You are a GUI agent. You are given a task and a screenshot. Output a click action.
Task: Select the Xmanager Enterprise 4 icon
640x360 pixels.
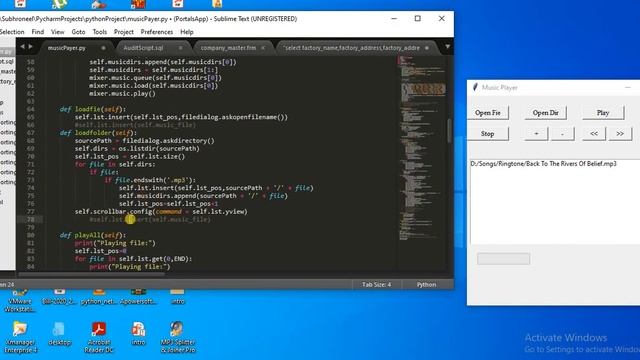[20, 337]
